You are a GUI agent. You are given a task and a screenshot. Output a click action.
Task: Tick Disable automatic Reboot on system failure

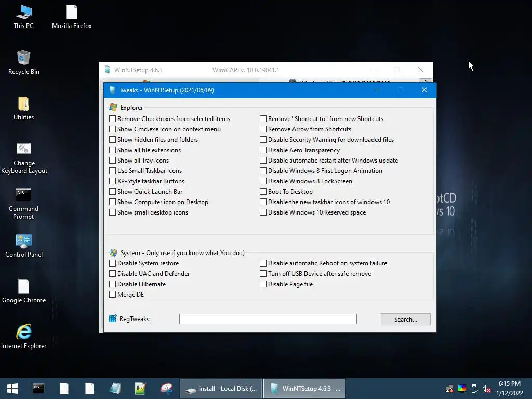click(263, 263)
